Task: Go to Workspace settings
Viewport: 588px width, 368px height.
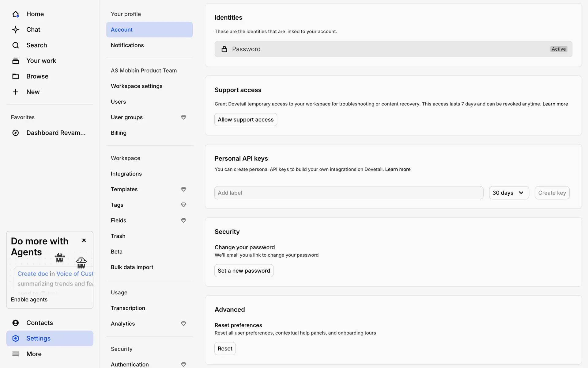Action: 137,86
